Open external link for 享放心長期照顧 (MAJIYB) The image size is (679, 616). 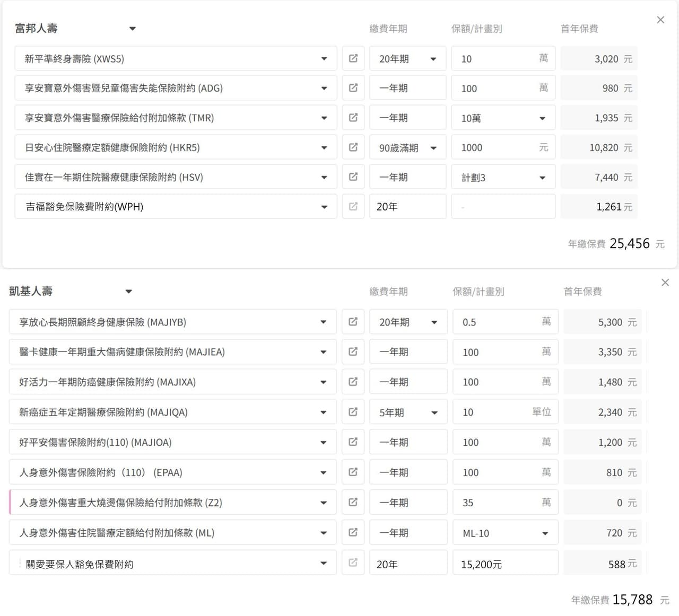tap(353, 322)
